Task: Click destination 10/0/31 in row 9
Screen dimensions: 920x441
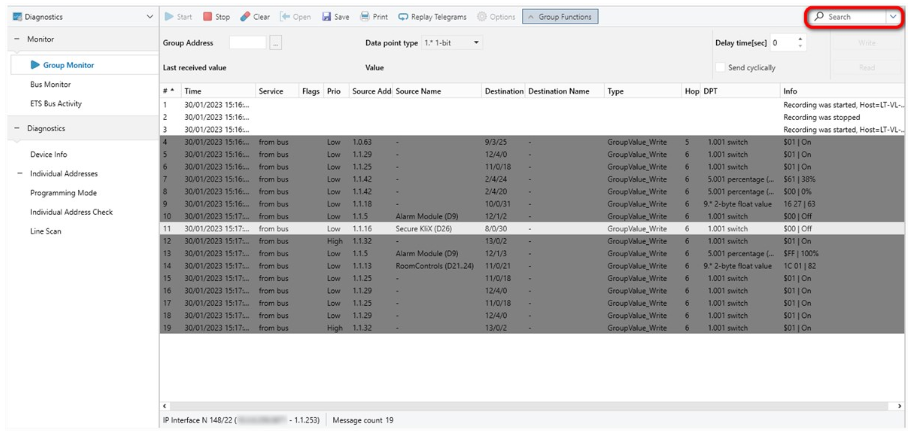Action: click(498, 204)
